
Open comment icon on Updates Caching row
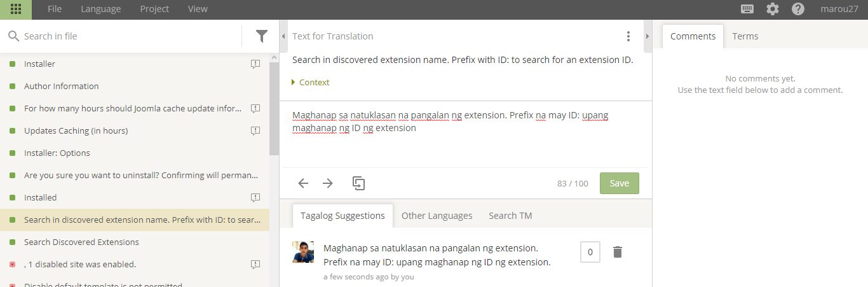point(255,130)
